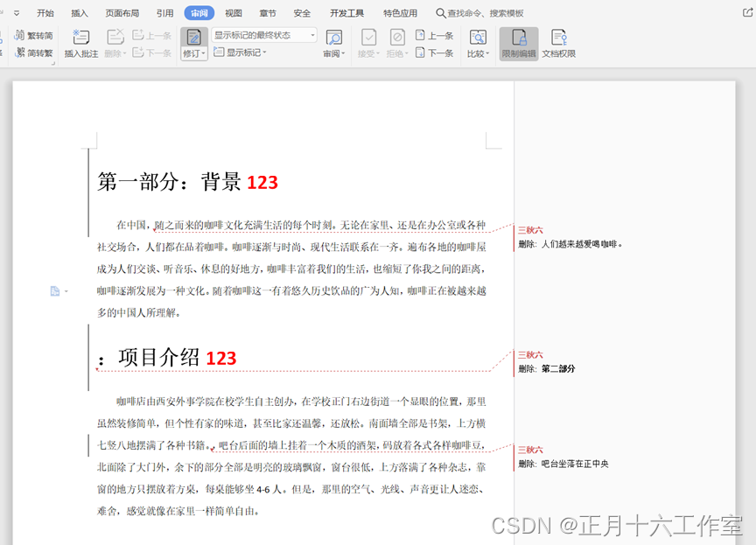Open the Page Layout (页面布局) tab
This screenshot has height=545, width=756.
[x=122, y=13]
